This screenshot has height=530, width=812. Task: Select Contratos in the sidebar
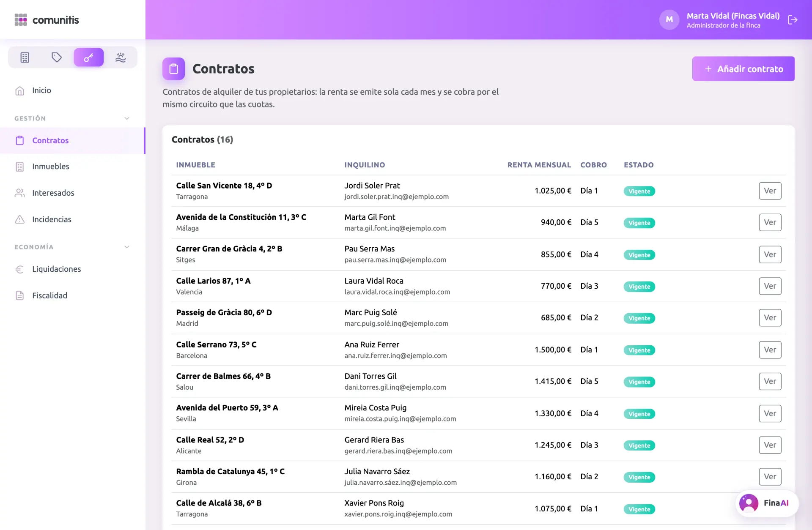pos(73,140)
